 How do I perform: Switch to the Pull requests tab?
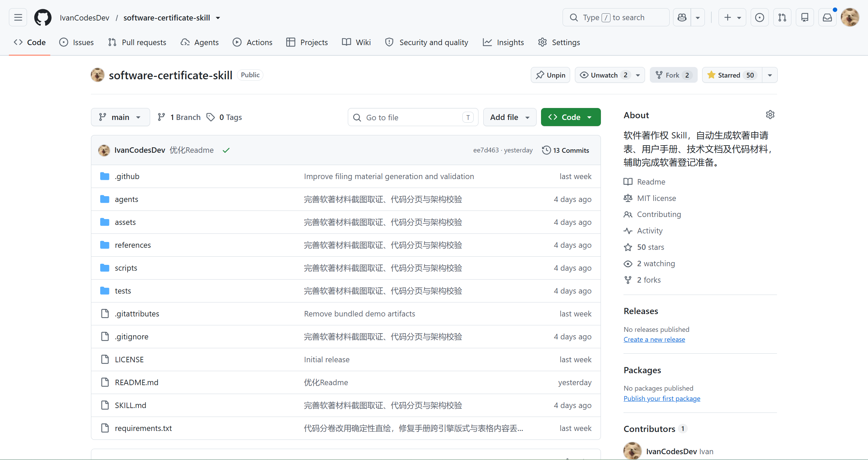[137, 42]
